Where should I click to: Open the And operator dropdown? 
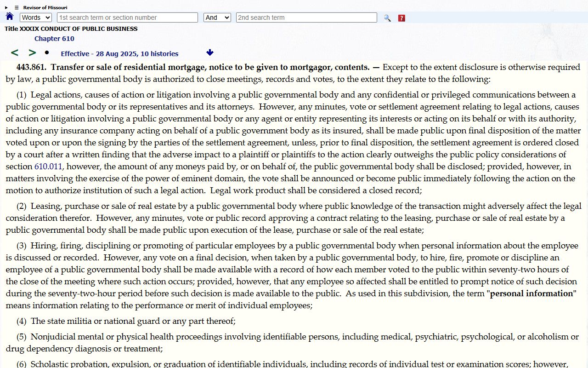click(x=217, y=17)
